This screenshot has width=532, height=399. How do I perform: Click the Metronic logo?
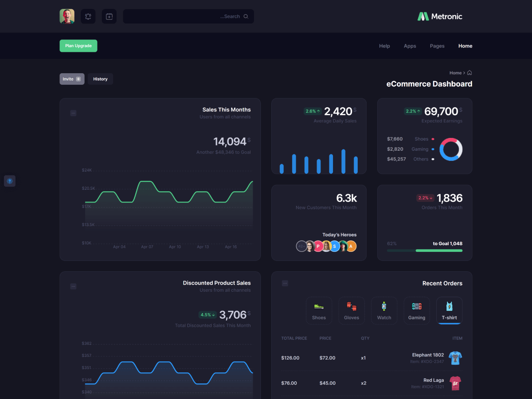pos(440,16)
